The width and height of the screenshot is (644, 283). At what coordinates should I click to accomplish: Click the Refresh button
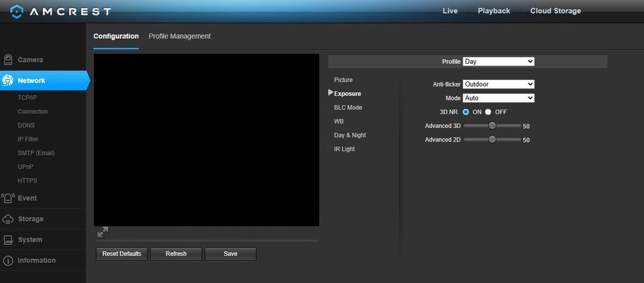tap(176, 254)
